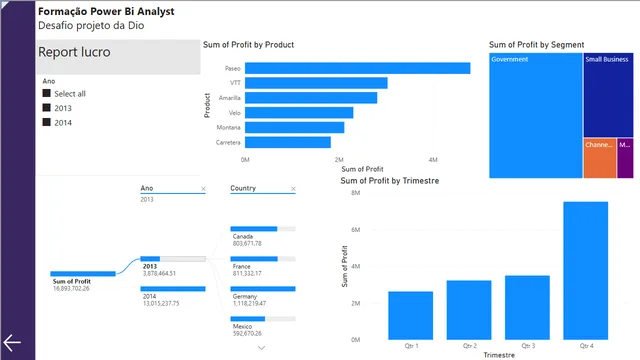Viewport: 640px width, 360px height.
Task: Select the Small Business treemap segment
Action: coord(608,95)
